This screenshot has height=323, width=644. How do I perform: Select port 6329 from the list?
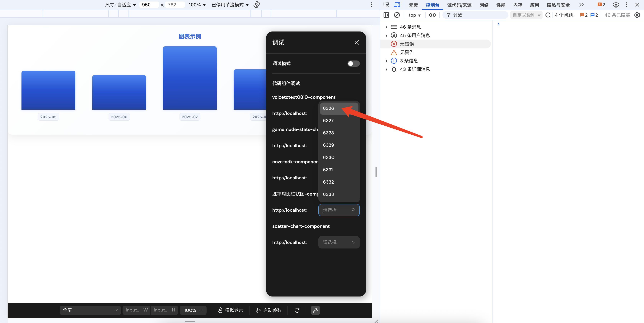(x=339, y=145)
